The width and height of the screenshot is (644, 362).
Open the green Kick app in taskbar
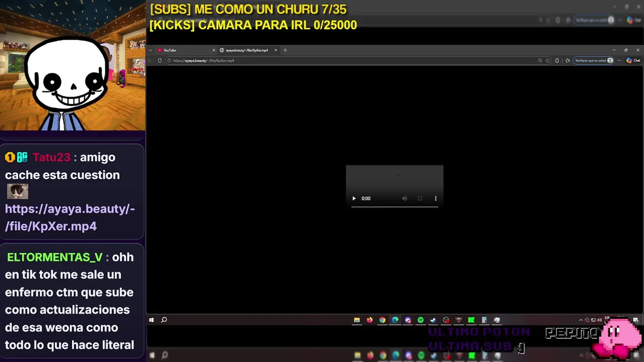click(x=471, y=320)
